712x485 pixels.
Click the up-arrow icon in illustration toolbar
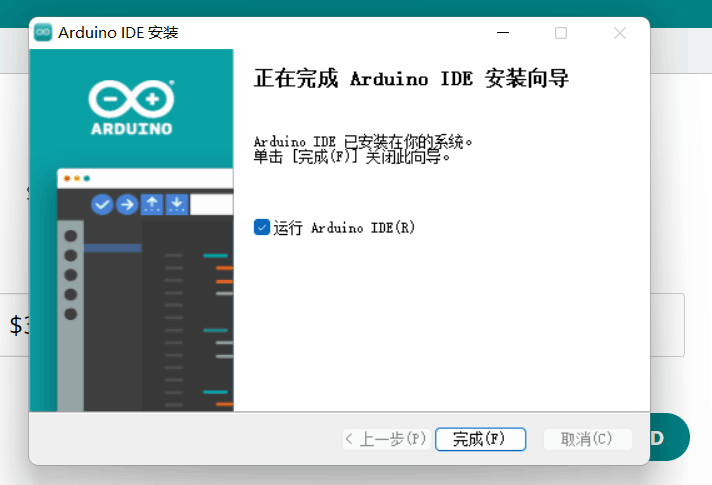tap(152, 204)
